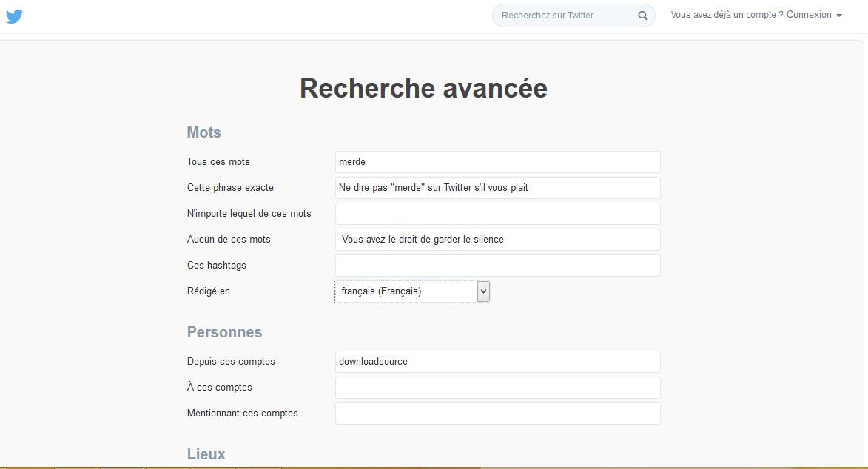868x469 pixels.
Task: Click the 'Depuis ces comptes' label
Action: point(231,362)
